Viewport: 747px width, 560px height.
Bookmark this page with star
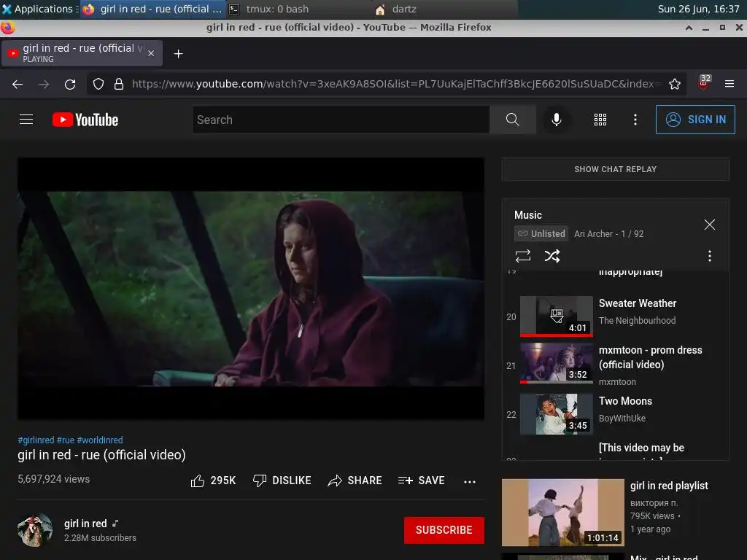675,85
